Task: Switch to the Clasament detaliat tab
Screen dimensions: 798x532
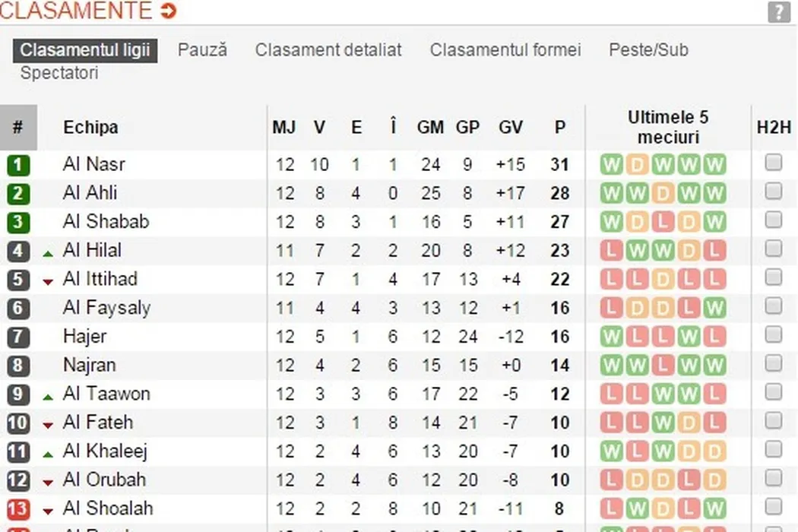Action: click(328, 50)
